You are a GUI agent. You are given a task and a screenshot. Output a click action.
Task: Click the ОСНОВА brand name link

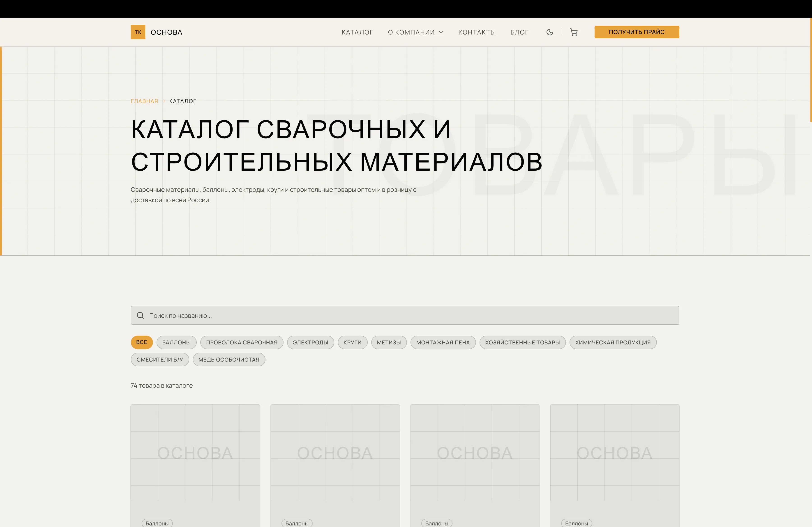166,32
